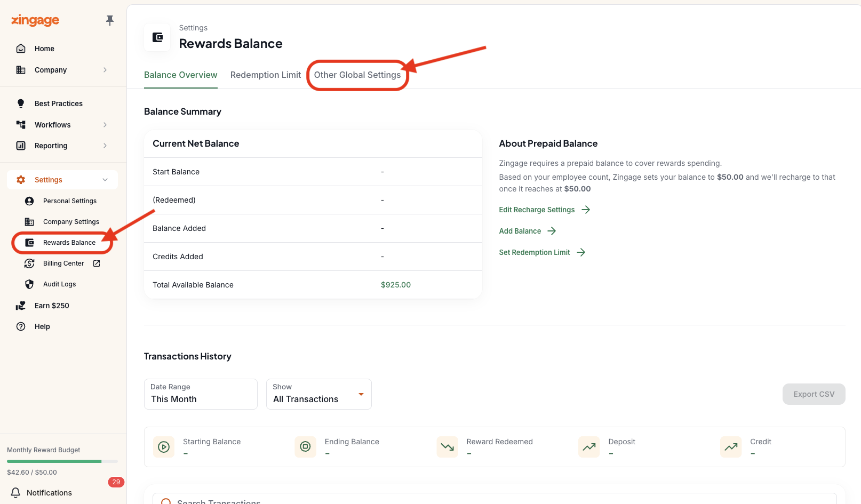Click the Rewards Balance wallet icon in sidebar

pos(29,243)
